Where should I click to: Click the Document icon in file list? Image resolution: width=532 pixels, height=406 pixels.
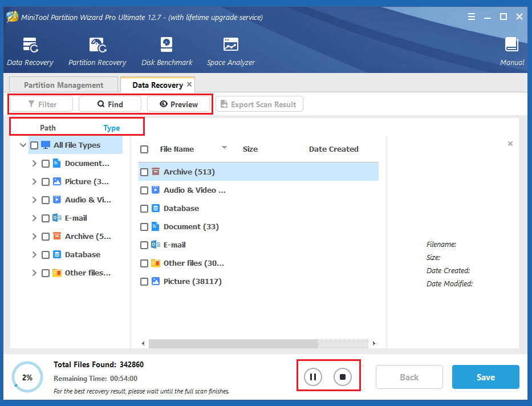(156, 226)
